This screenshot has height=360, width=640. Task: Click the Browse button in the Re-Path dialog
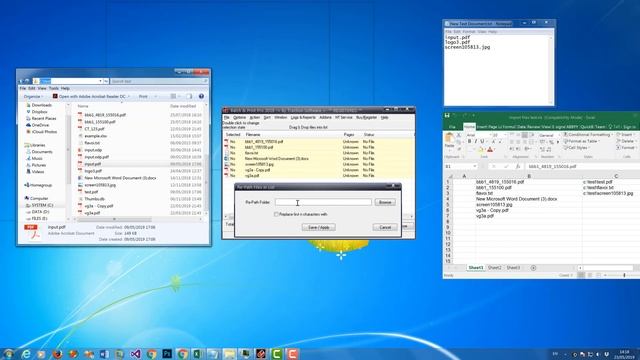[x=385, y=202]
